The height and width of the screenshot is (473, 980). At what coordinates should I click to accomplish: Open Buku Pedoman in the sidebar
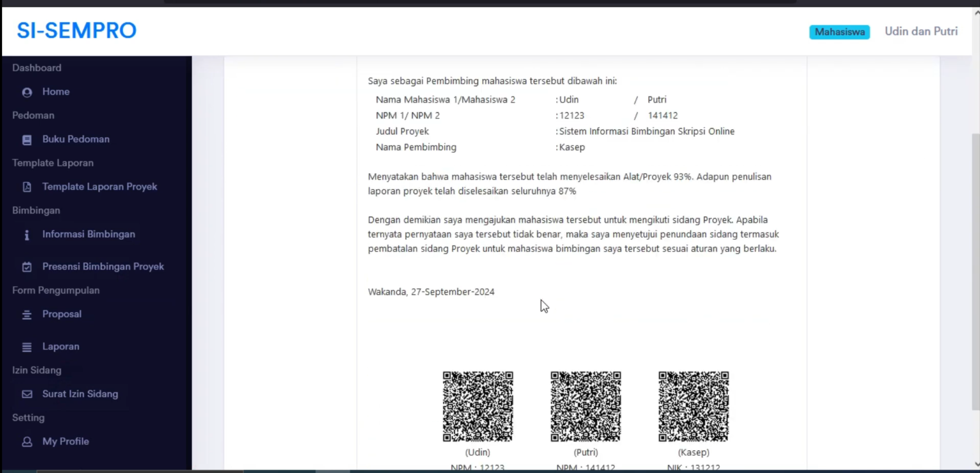76,139
